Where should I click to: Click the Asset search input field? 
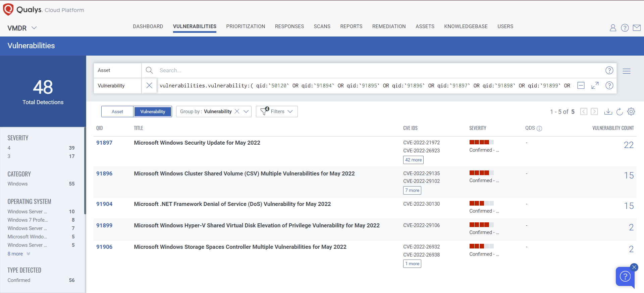coord(379,70)
